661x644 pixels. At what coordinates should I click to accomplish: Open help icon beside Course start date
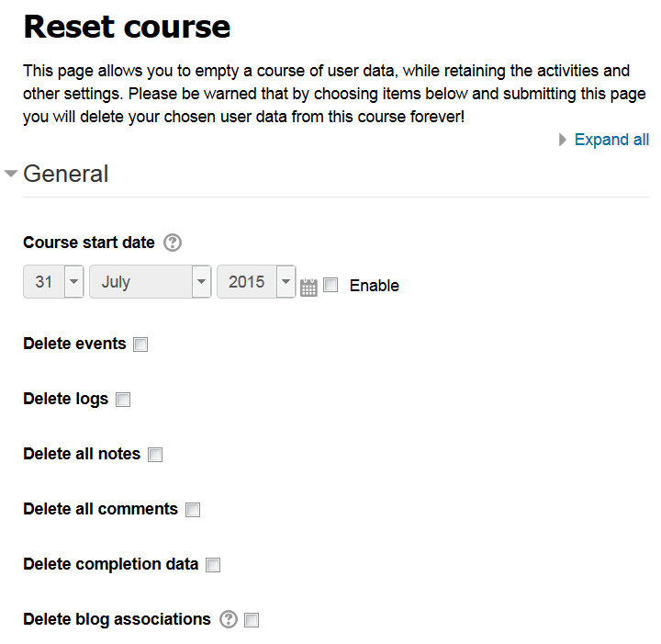[x=173, y=243]
